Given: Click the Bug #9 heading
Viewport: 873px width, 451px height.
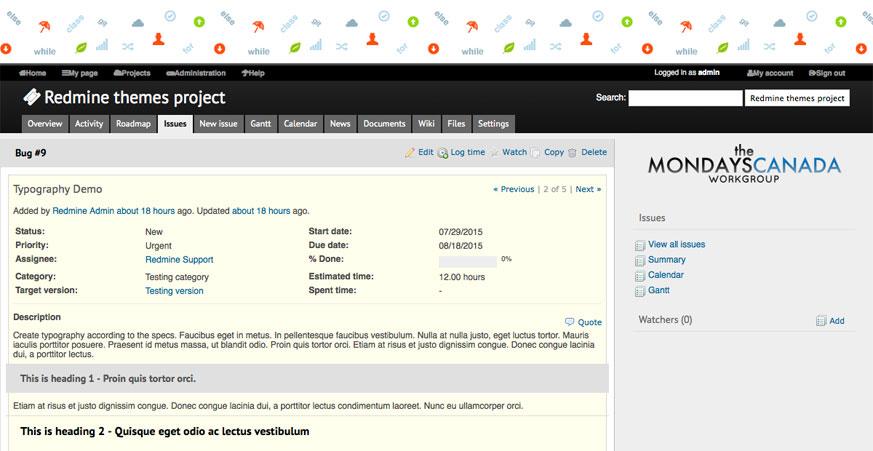Looking at the screenshot, I should pyautogui.click(x=31, y=153).
